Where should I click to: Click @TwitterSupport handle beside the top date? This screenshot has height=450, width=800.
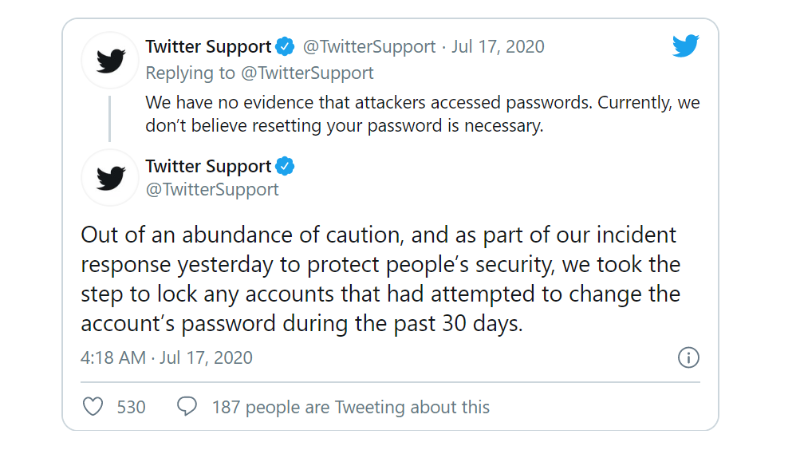click(x=369, y=47)
